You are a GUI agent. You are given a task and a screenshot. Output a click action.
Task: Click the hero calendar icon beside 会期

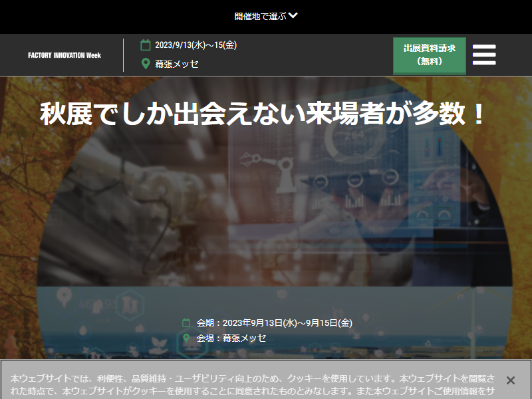(186, 323)
